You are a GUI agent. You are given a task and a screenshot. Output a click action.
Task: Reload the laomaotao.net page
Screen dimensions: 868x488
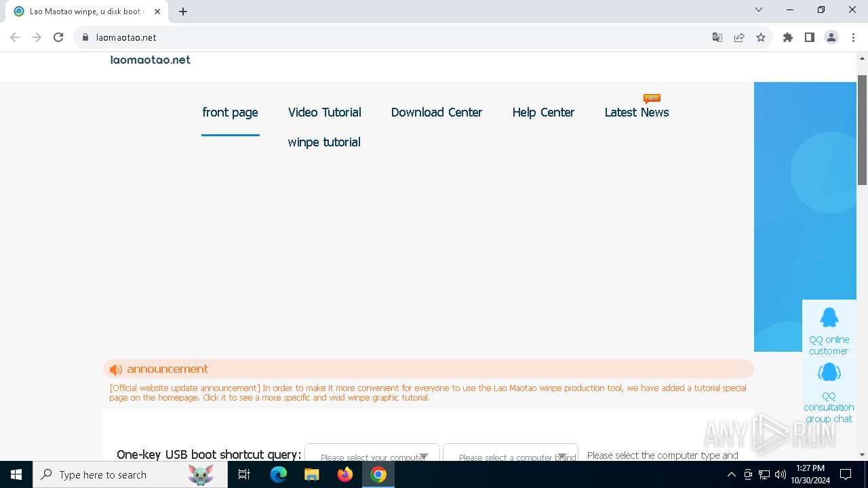tap(58, 37)
